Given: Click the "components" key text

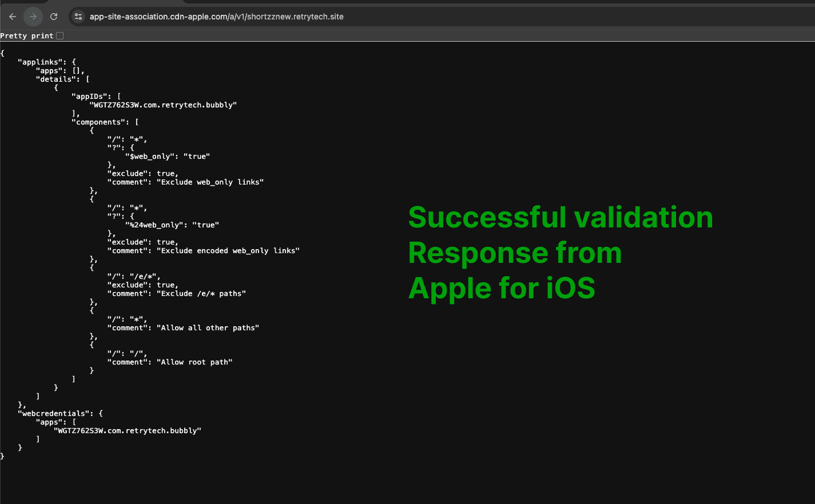Looking at the screenshot, I should click(100, 122).
